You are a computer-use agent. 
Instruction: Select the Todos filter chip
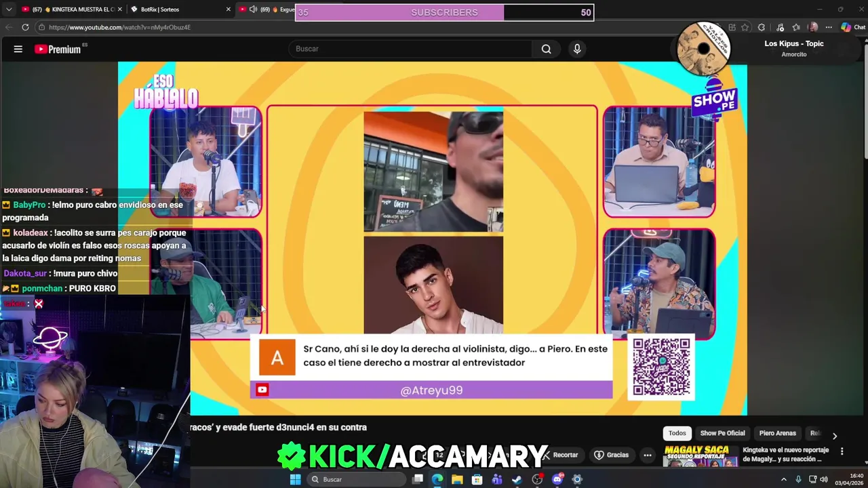[x=677, y=433]
